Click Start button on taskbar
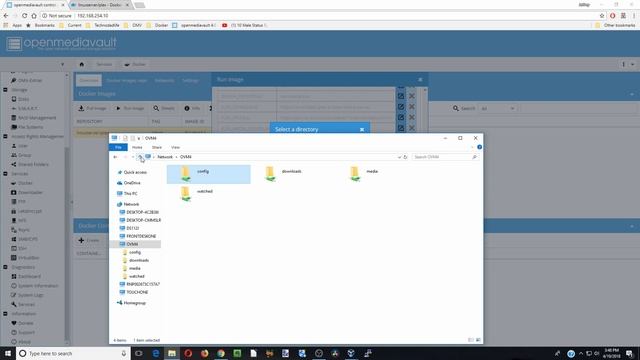This screenshot has width=640, height=360. 8,353
